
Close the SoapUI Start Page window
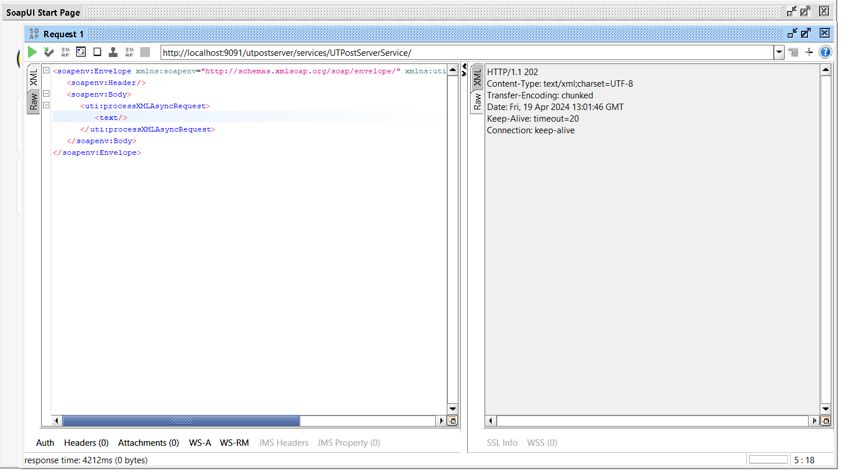(824, 11)
